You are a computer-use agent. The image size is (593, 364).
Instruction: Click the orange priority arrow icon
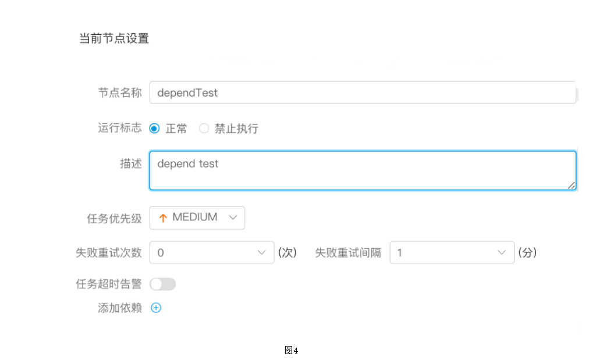[163, 217]
